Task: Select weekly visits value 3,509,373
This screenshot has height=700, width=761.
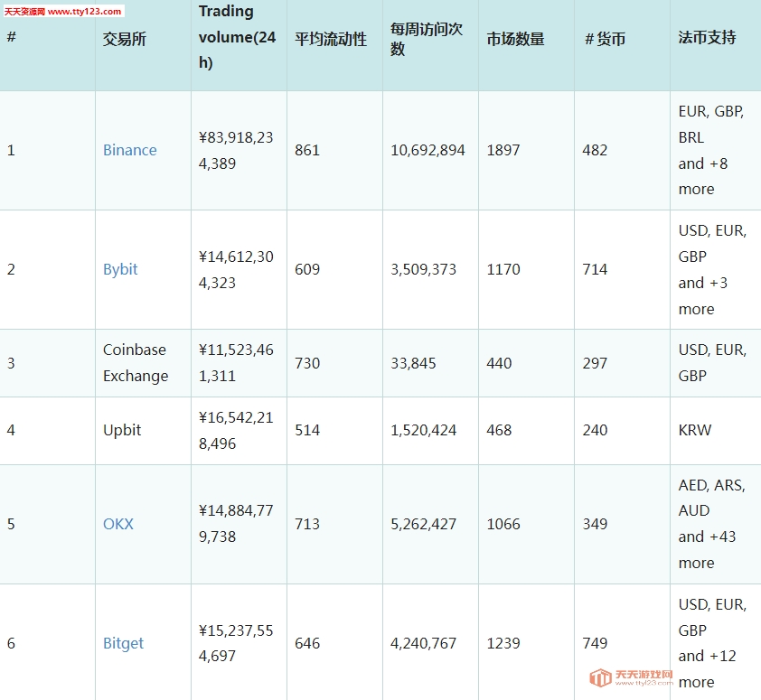Action: click(x=423, y=269)
